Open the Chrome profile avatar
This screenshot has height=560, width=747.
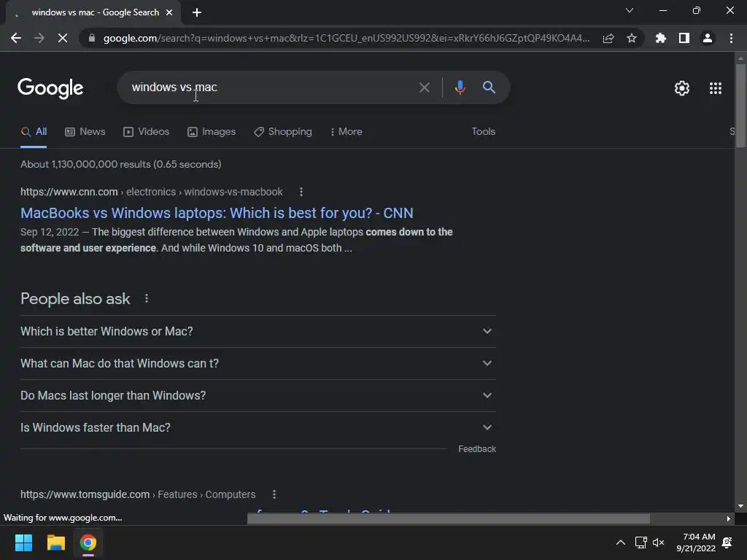(x=708, y=38)
